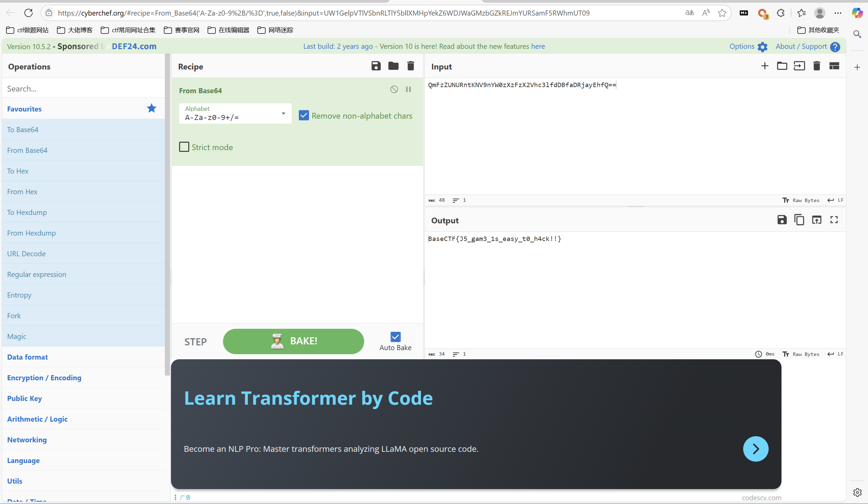
Task: Open browser extensions puzzle icon
Action: [780, 13]
